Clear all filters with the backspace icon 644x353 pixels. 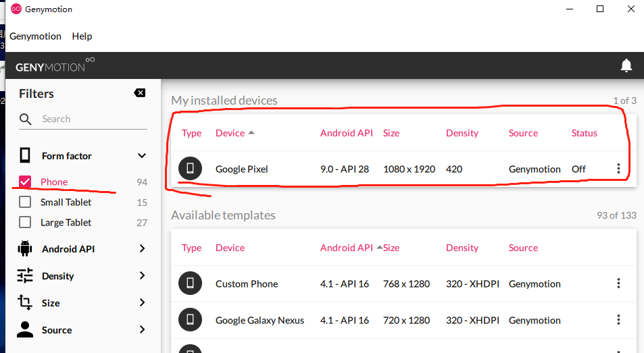click(140, 93)
